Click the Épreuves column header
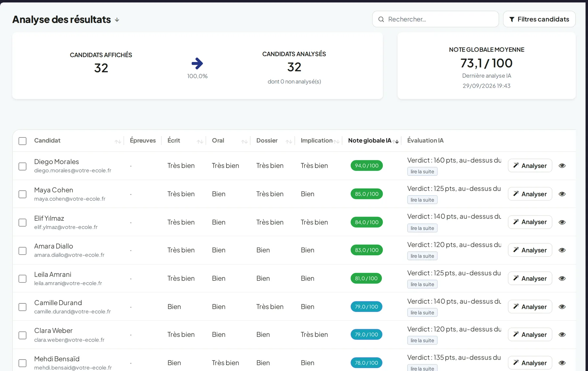The width and height of the screenshot is (588, 371). click(143, 140)
